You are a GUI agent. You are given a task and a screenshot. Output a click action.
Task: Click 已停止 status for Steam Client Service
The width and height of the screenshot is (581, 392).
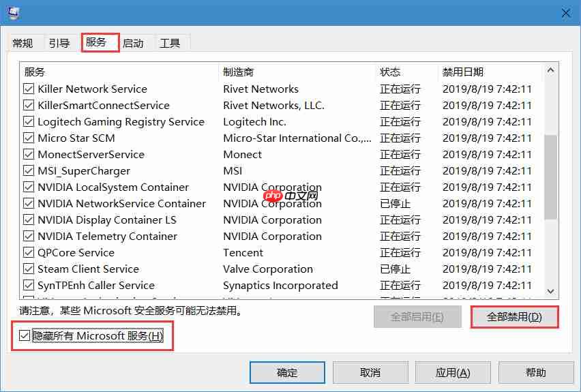click(x=395, y=269)
